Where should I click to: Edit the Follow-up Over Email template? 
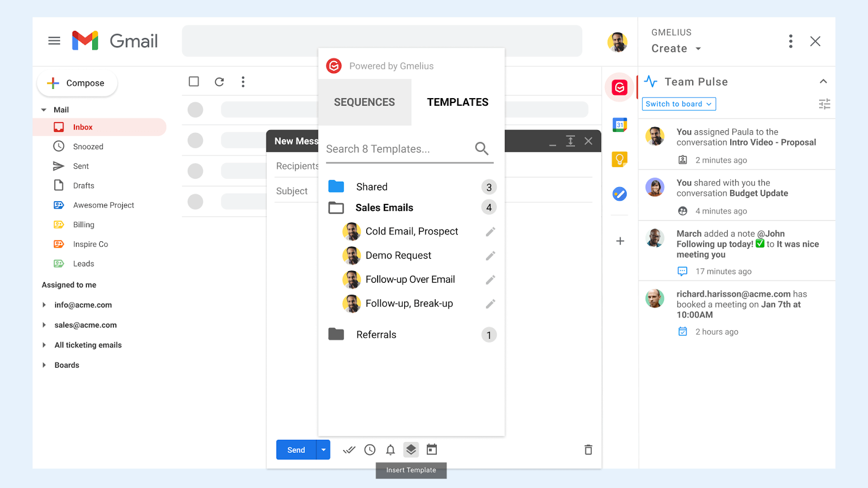(x=490, y=280)
